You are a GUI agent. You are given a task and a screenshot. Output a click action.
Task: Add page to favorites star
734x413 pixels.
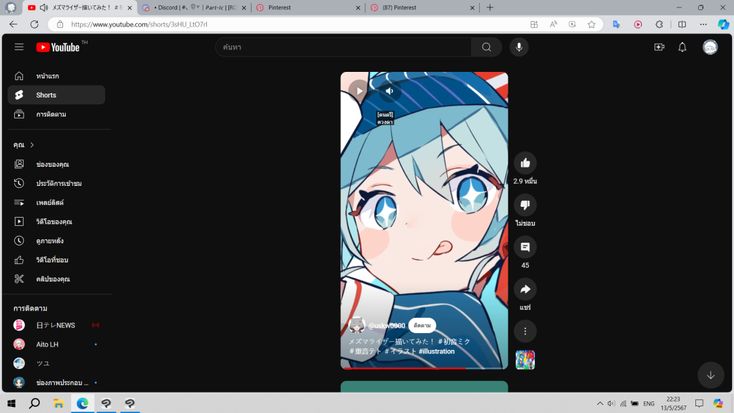[x=592, y=24]
